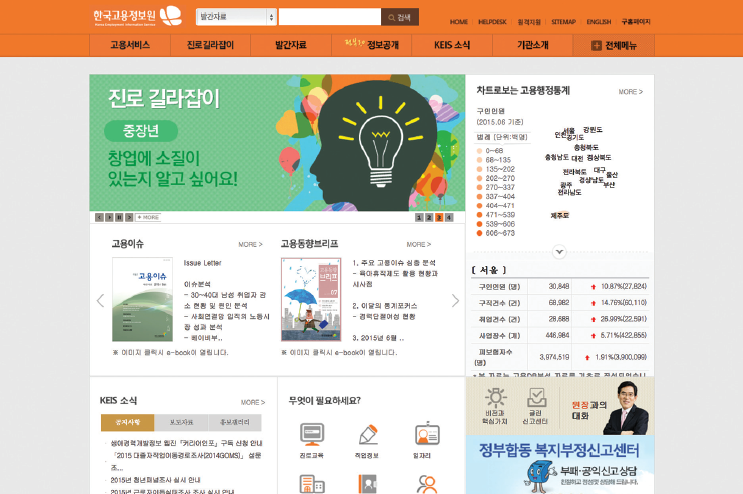
Task: Switch to the 보도자료 tab
Action: coord(181,422)
